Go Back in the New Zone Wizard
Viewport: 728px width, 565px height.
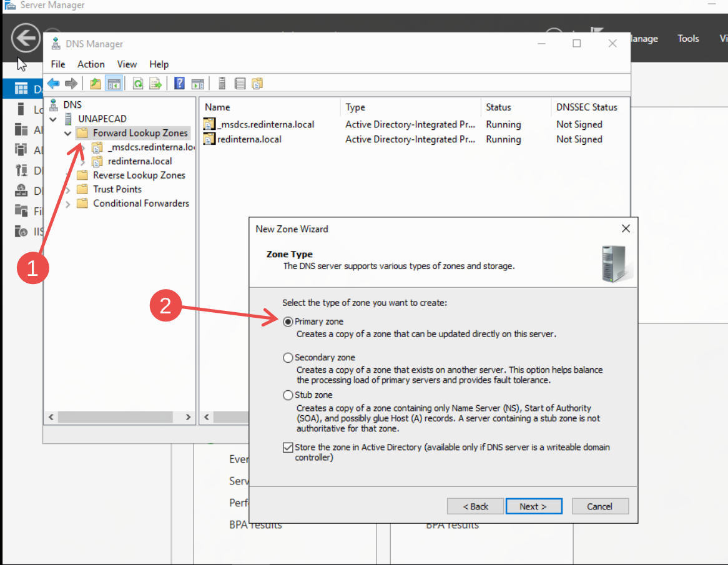[x=475, y=506]
